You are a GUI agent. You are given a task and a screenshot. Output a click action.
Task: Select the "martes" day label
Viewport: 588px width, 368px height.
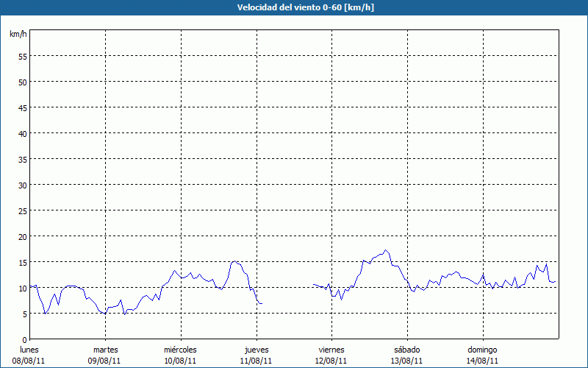click(105, 350)
